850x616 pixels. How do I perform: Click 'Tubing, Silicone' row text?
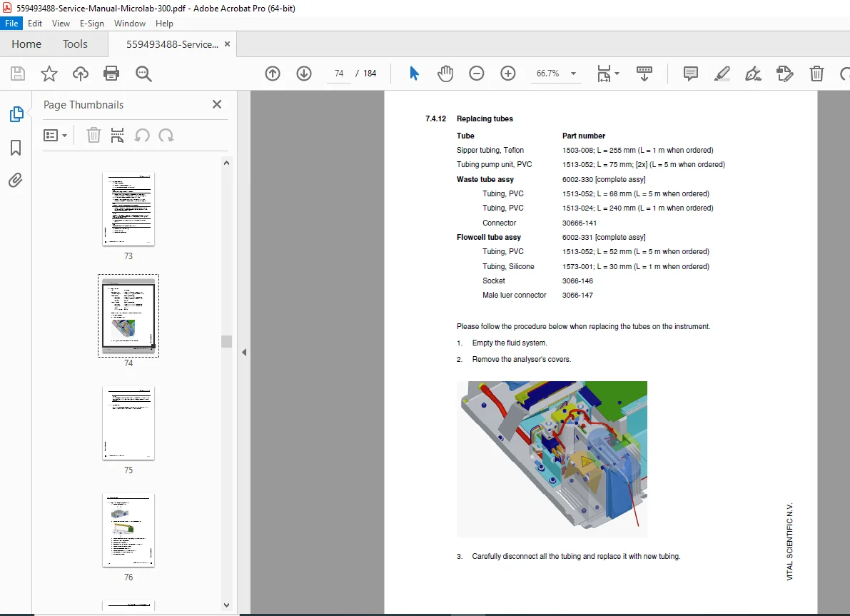tap(508, 266)
